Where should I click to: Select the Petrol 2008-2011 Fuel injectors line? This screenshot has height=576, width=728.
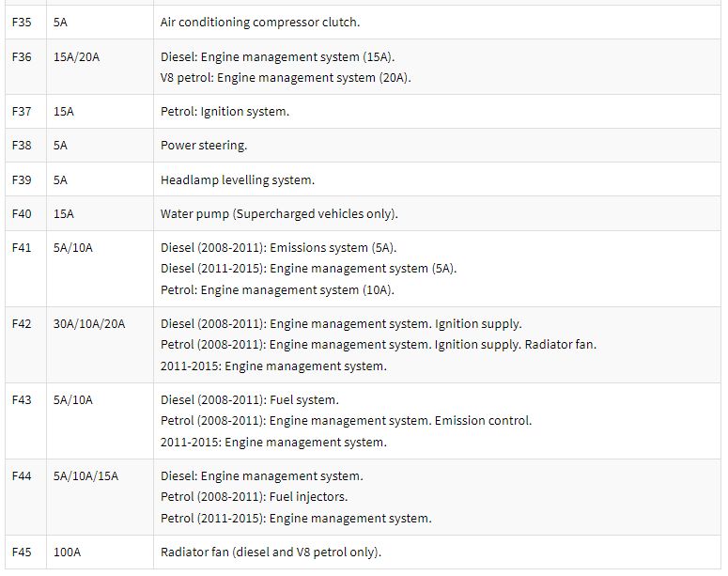click(x=254, y=497)
